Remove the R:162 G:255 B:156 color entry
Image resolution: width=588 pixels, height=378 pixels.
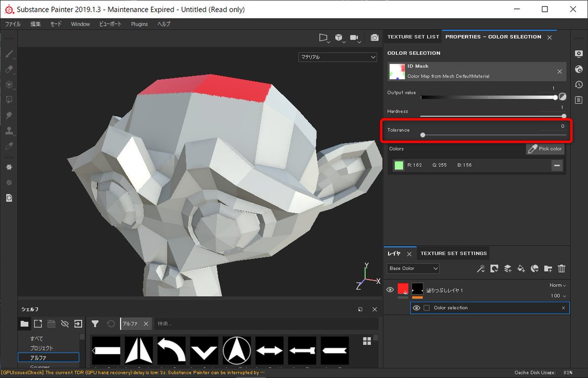(x=557, y=165)
